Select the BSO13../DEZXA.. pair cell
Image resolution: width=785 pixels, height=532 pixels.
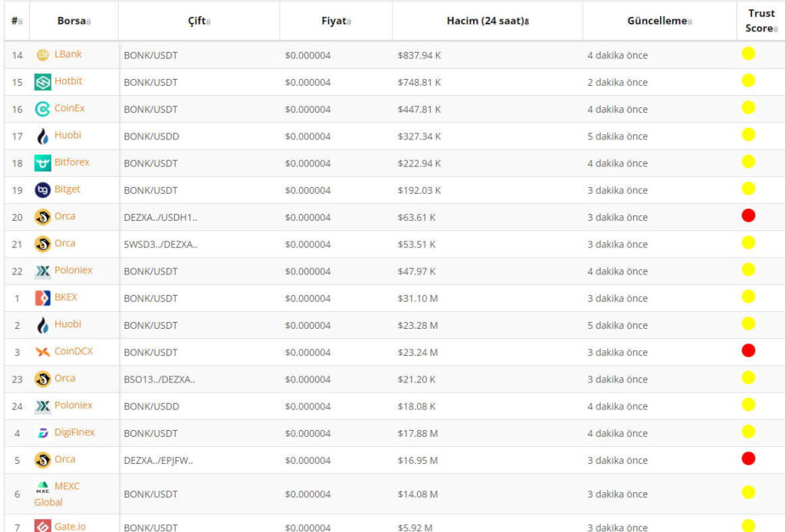[x=159, y=379]
